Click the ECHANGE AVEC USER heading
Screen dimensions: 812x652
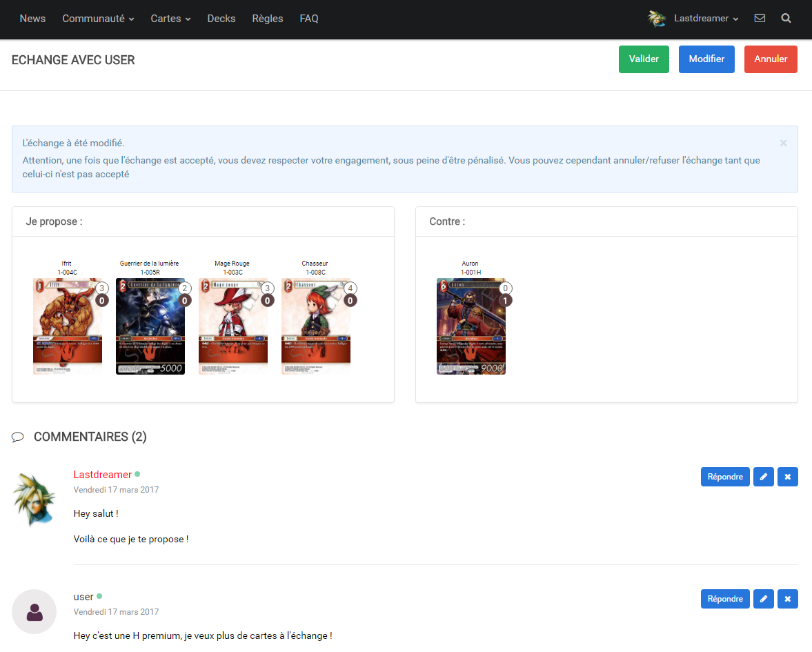73,60
